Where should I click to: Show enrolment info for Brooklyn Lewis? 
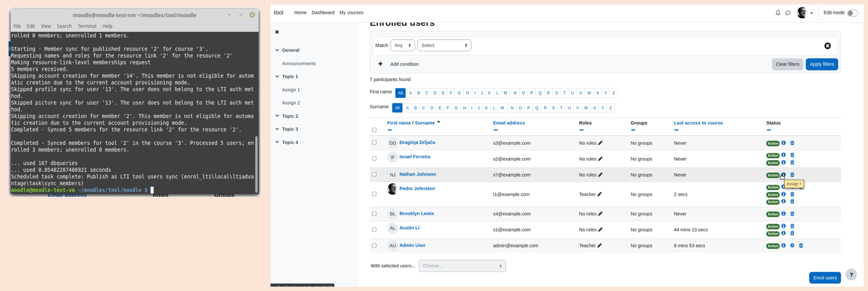click(x=783, y=214)
